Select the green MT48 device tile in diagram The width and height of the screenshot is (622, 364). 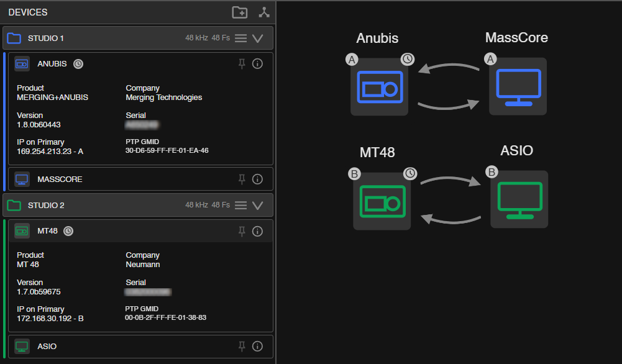coord(382,201)
